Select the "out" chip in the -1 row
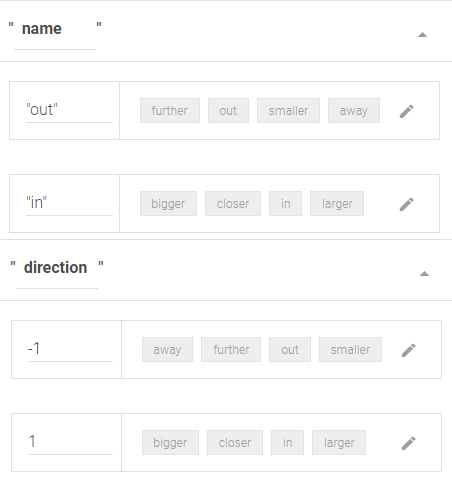This screenshot has height=477, width=452. tap(290, 350)
